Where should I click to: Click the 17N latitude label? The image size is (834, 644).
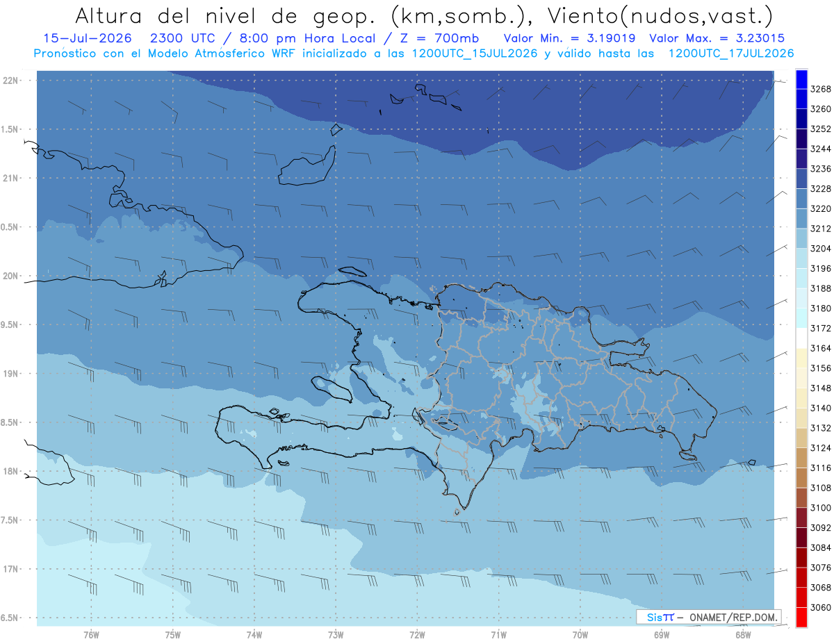10,569
